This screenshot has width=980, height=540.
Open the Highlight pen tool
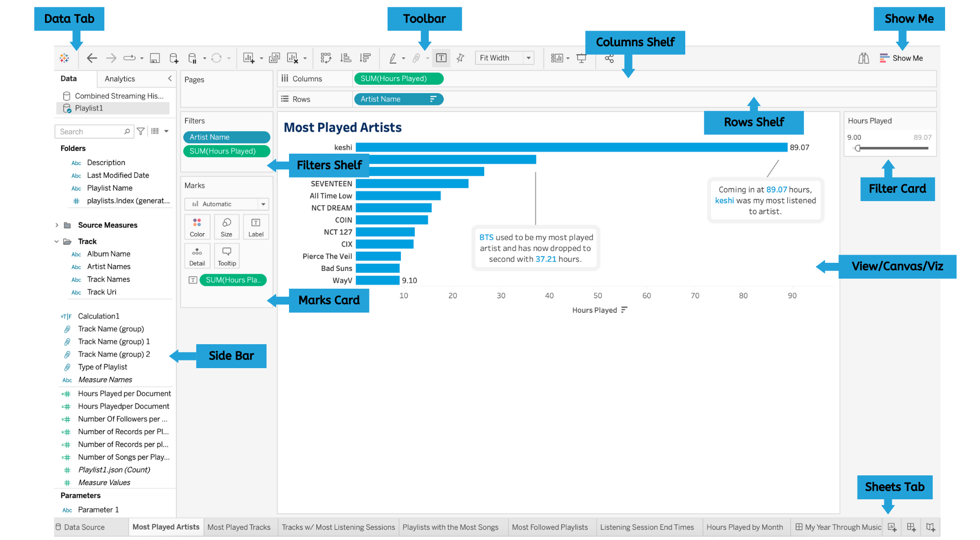click(x=392, y=58)
